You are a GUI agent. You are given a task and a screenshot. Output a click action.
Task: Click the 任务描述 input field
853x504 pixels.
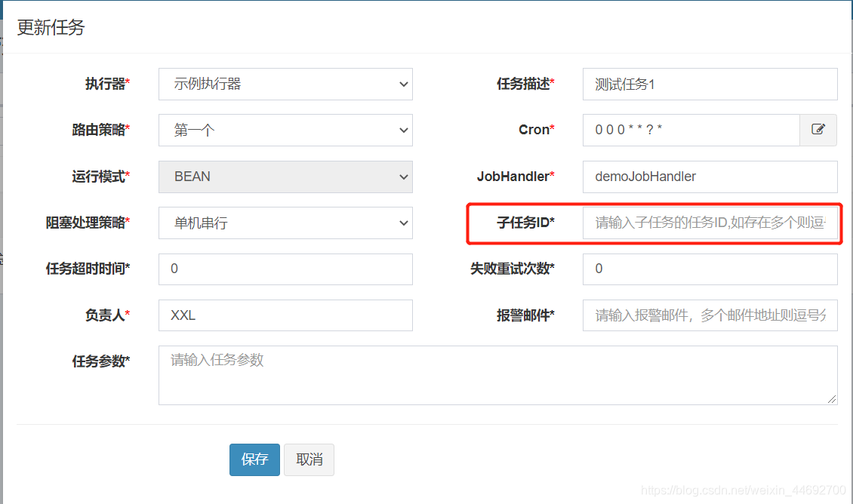pyautogui.click(x=710, y=85)
